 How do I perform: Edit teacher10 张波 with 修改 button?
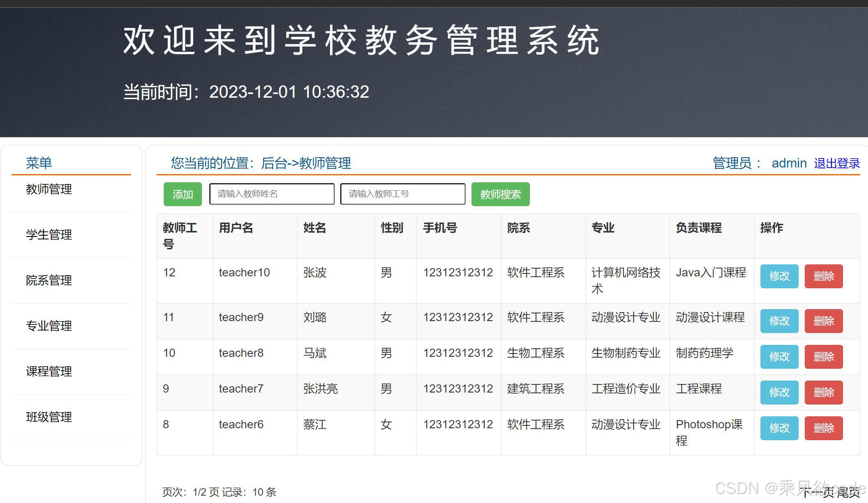(x=779, y=276)
